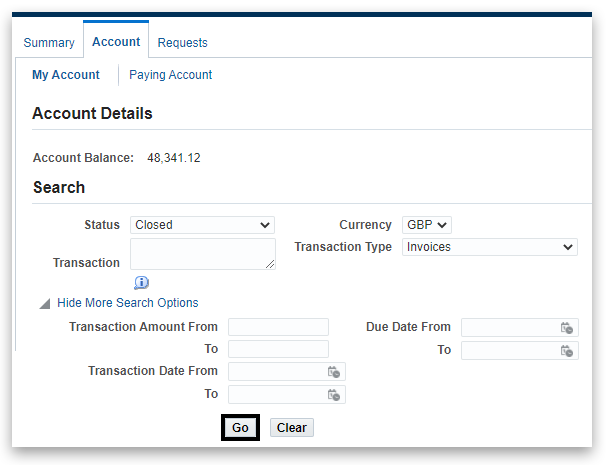Click the Transaction text area
Image resolution: width=610 pixels, height=465 pixels.
202,254
